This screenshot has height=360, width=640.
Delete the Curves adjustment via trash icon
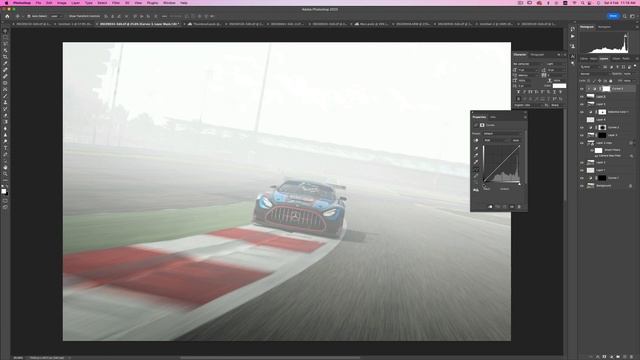[519, 207]
